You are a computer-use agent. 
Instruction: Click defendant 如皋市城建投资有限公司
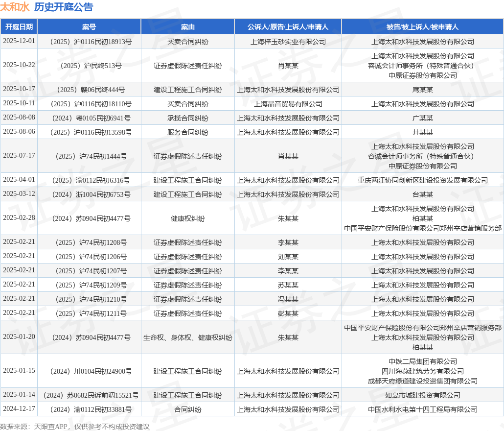(x=422, y=395)
